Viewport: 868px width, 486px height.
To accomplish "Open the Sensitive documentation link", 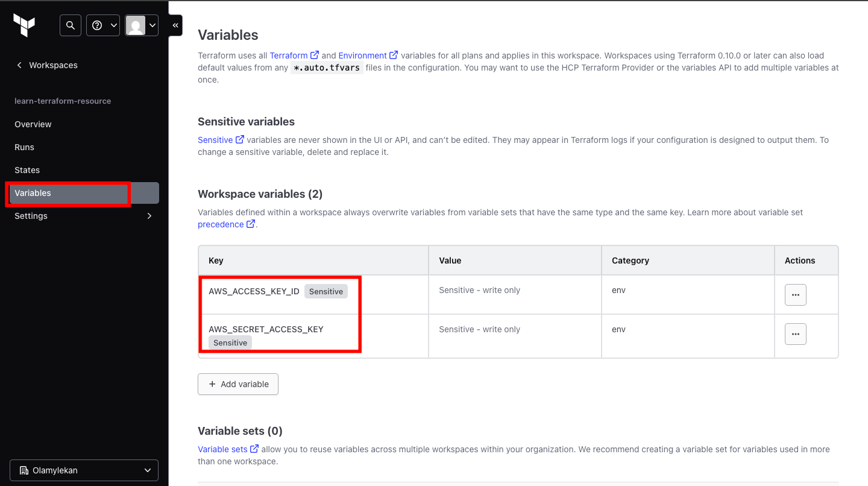I will (x=221, y=140).
